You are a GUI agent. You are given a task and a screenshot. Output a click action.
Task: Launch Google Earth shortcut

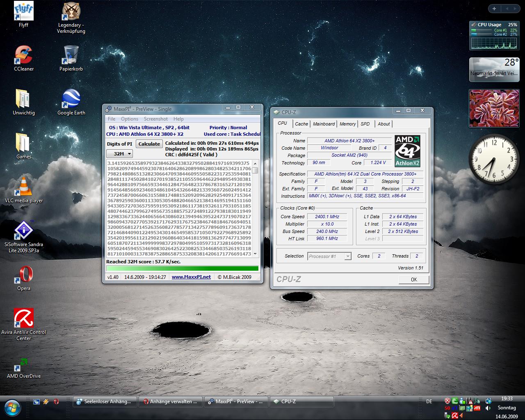point(71,102)
